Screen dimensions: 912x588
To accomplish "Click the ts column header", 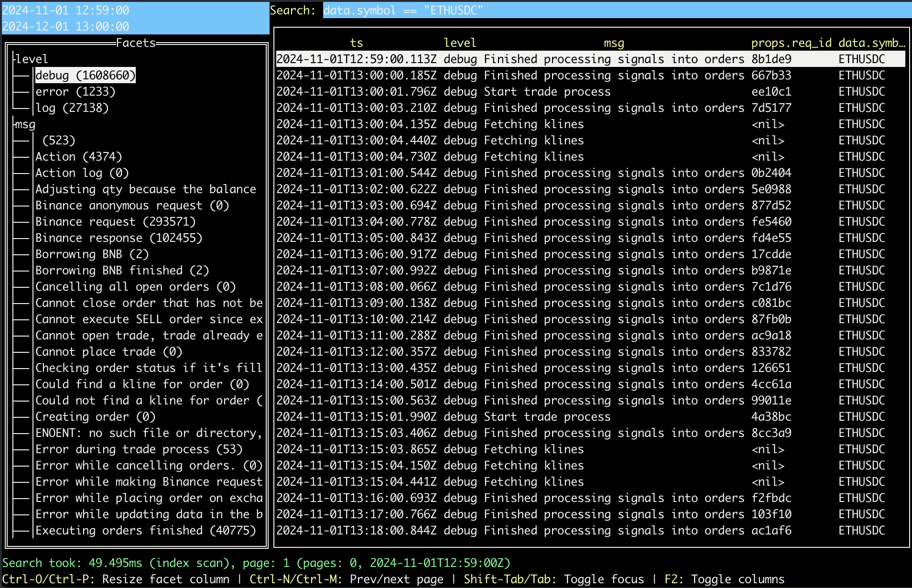I will click(356, 43).
